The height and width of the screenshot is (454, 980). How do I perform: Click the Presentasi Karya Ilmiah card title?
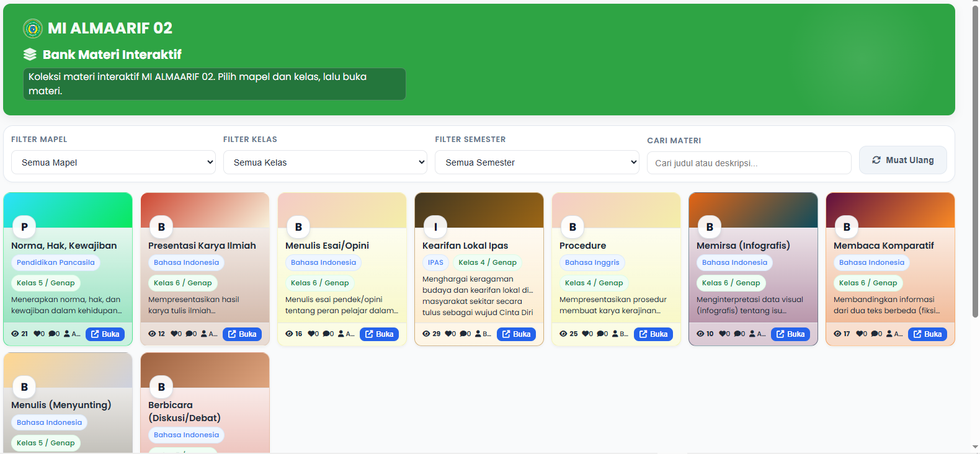coord(202,246)
